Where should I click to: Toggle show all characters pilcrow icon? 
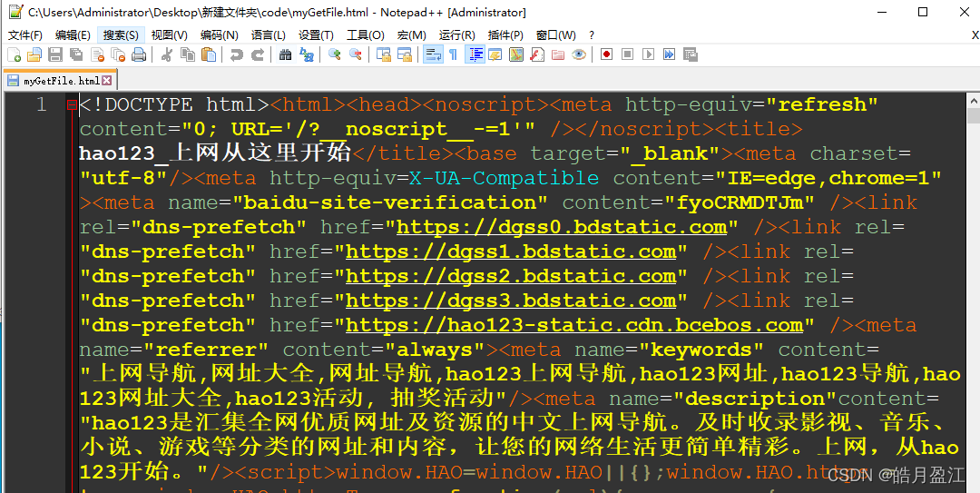tap(453, 55)
